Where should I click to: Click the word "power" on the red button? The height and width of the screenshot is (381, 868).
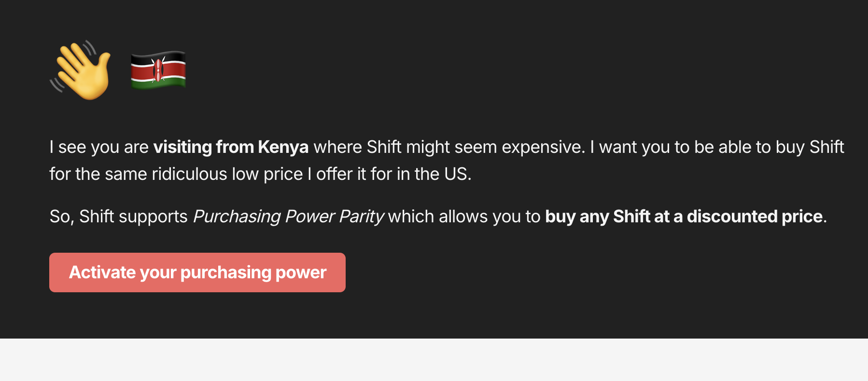(301, 272)
